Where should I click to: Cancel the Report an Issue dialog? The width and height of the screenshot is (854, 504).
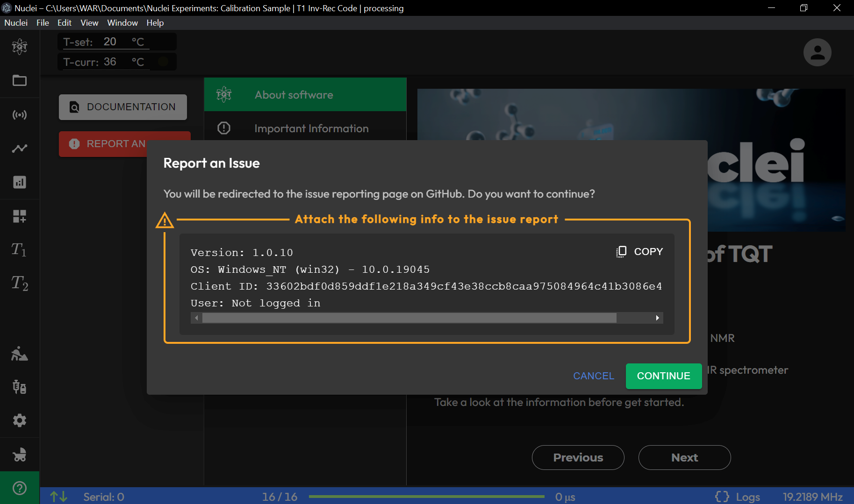coord(594,376)
